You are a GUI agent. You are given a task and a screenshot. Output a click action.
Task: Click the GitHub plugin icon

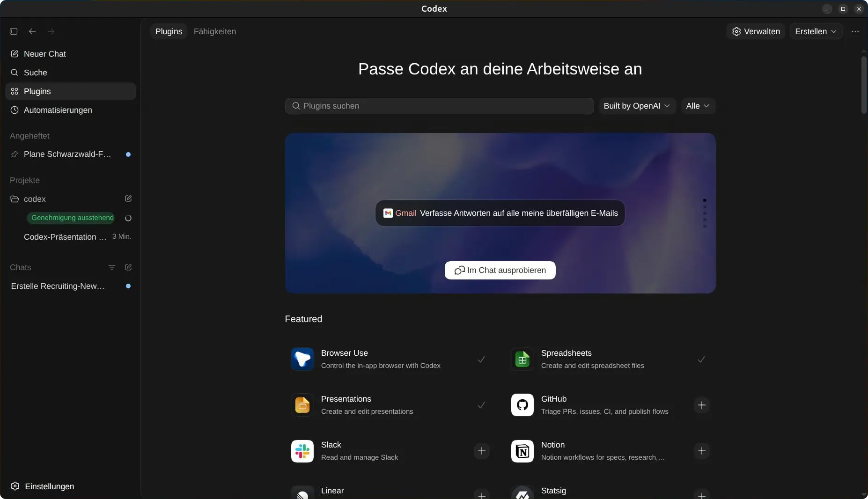[522, 405]
